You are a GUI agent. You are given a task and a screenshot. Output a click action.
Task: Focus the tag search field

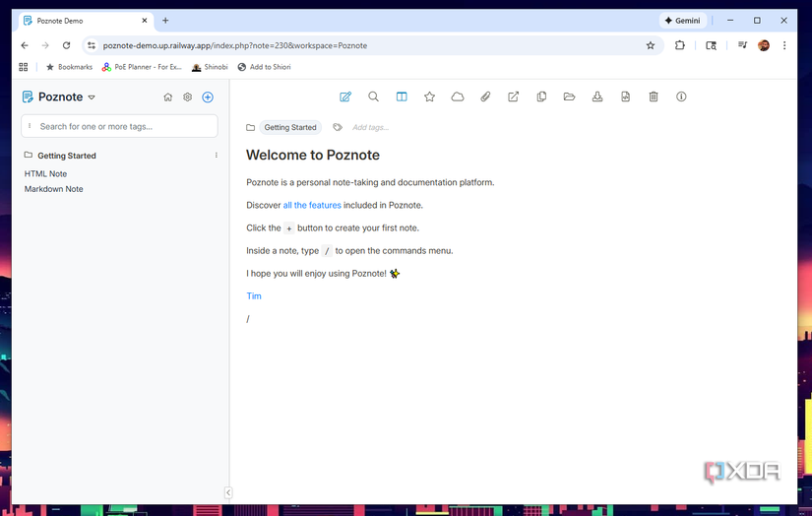pyautogui.click(x=120, y=126)
